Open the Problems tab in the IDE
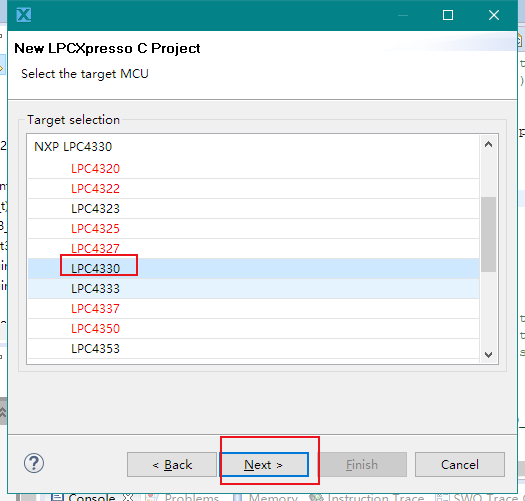 click(x=182, y=497)
